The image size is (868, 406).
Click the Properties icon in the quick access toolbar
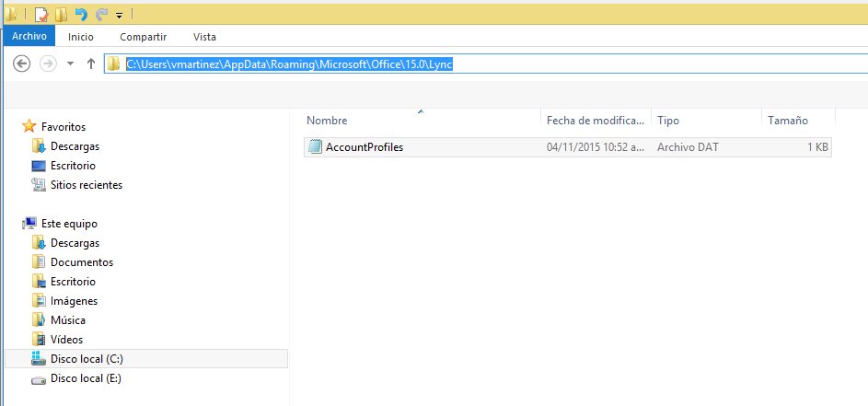[x=41, y=14]
